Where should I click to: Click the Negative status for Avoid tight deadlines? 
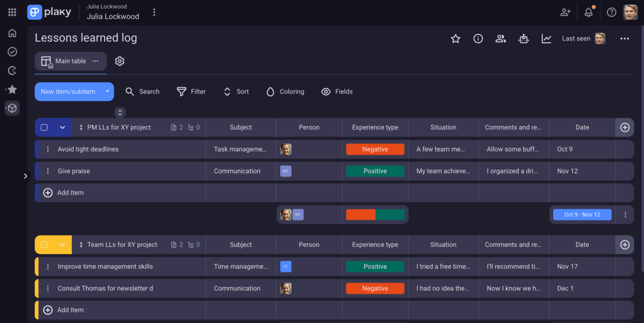375,149
